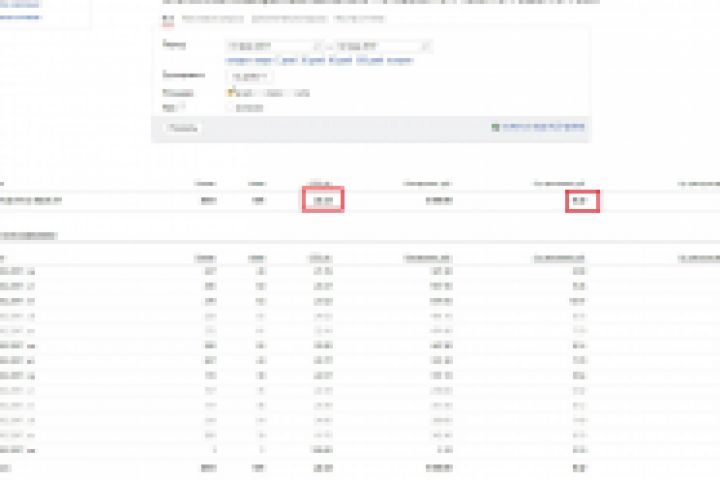Select the yellow highlighted filter option
720x480 pixels.
click(231, 93)
